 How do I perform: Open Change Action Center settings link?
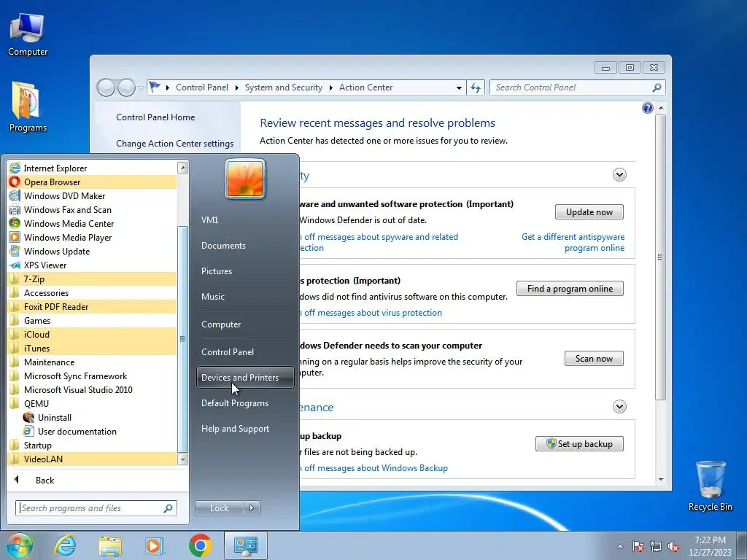click(175, 144)
